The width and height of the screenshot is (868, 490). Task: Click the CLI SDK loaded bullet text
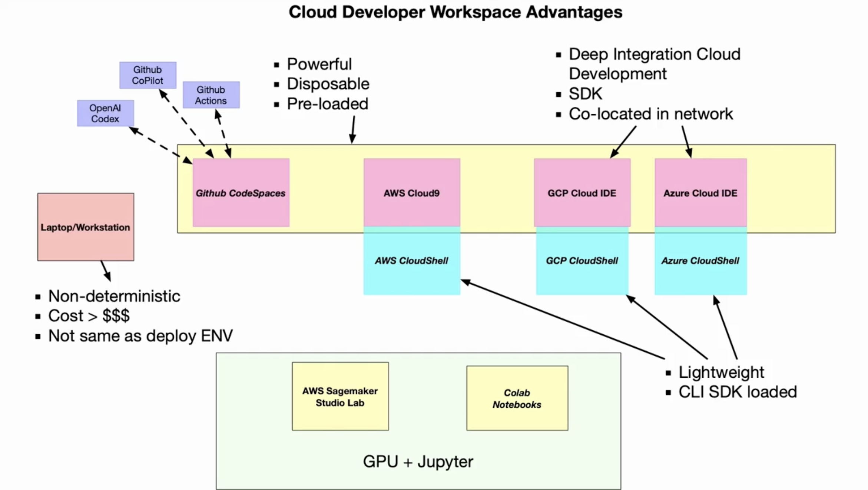[x=738, y=392]
